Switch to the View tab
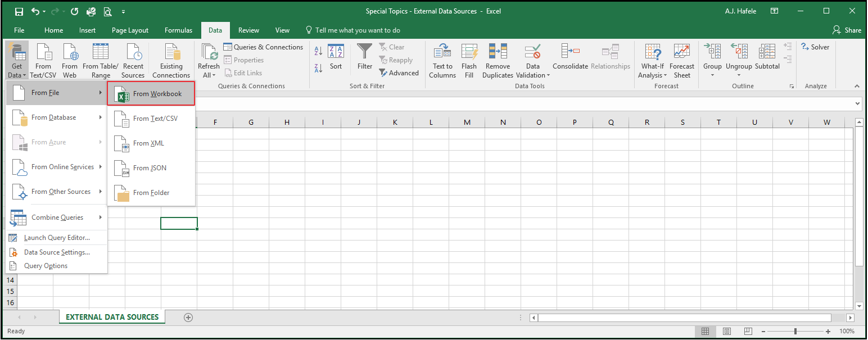 tap(282, 30)
